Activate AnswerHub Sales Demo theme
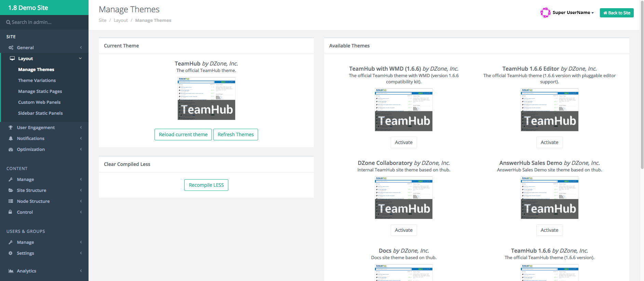 [x=549, y=230]
